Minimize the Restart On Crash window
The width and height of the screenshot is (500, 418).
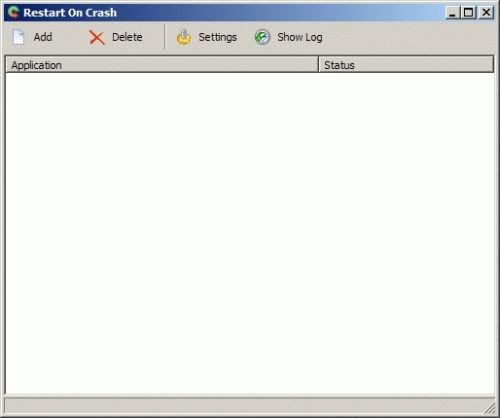click(452, 13)
